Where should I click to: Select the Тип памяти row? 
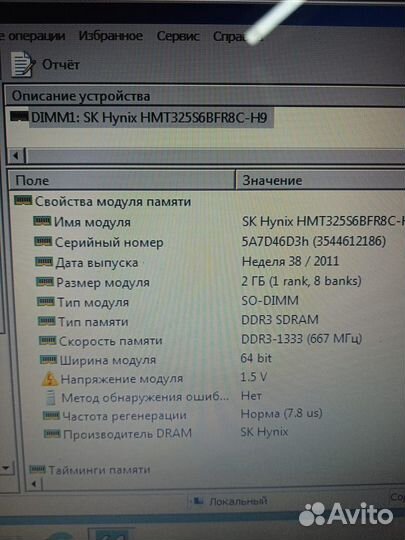point(93,322)
